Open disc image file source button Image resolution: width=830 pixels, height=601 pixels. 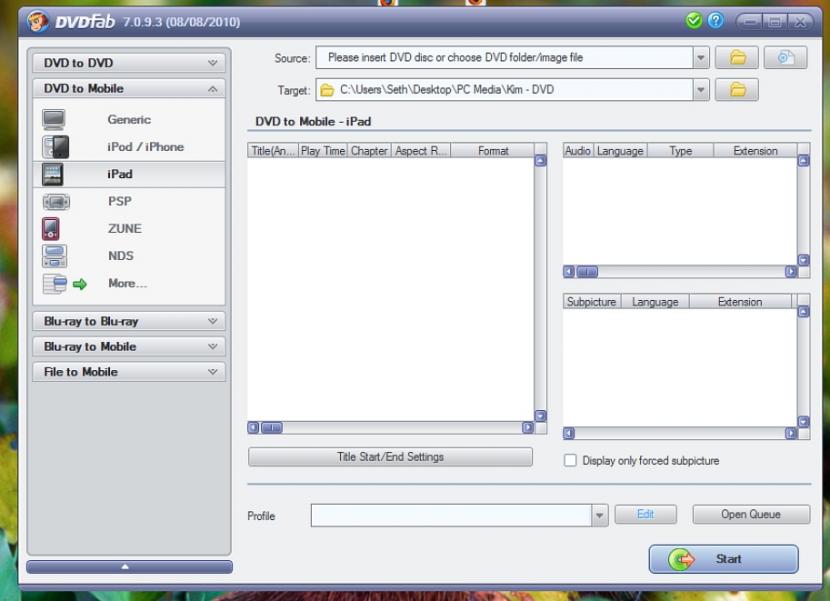(786, 57)
